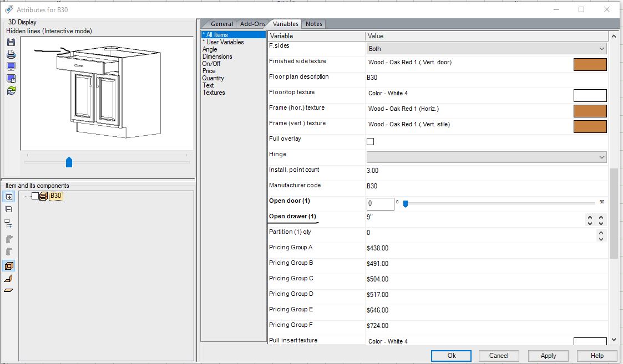Filter variables by Dimensions
The image size is (623, 364).
[217, 57]
